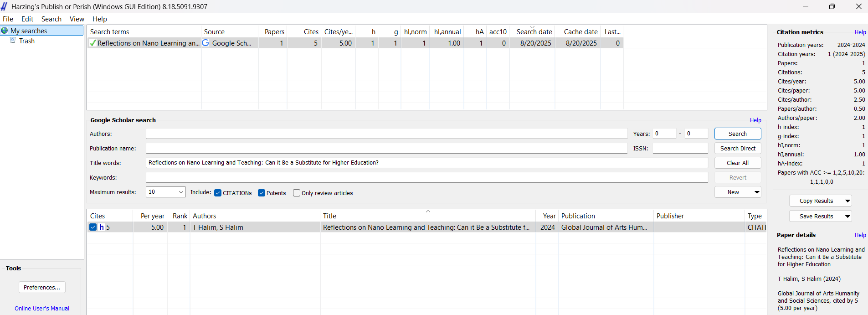The width and height of the screenshot is (868, 315).
Task: Click the Help link for Paper details
Action: 860,235
